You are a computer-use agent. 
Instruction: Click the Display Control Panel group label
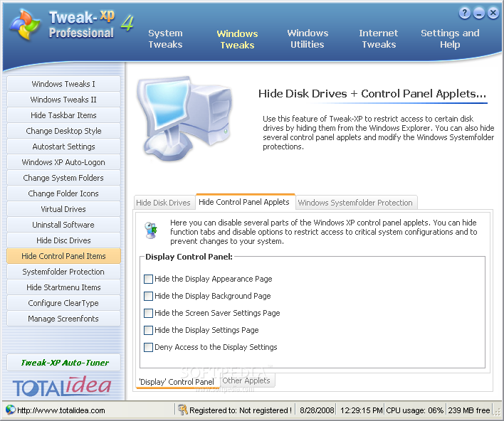189,257
